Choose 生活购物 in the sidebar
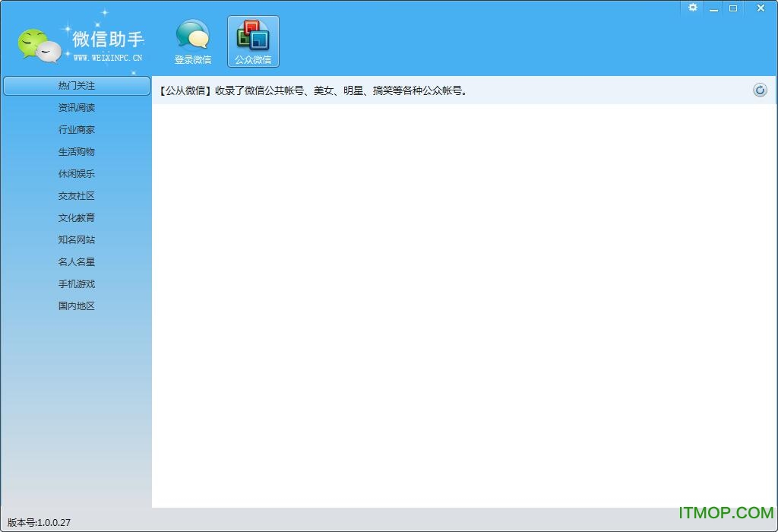Screen dimensions: 778x532 pos(77,152)
